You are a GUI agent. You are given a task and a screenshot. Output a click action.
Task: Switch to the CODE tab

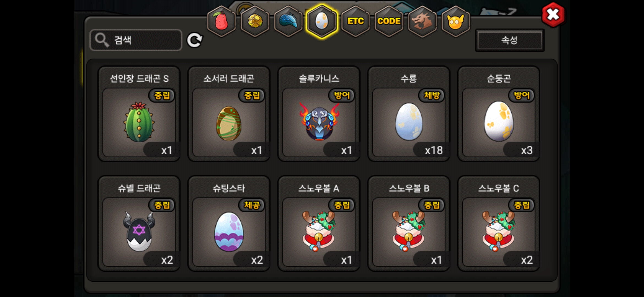(389, 21)
